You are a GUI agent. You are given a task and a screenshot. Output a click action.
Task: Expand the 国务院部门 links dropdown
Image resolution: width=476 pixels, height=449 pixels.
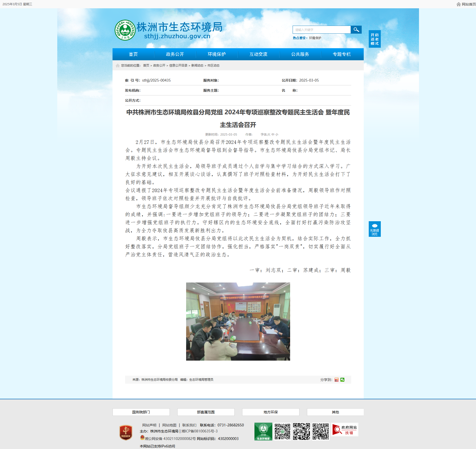click(141, 412)
